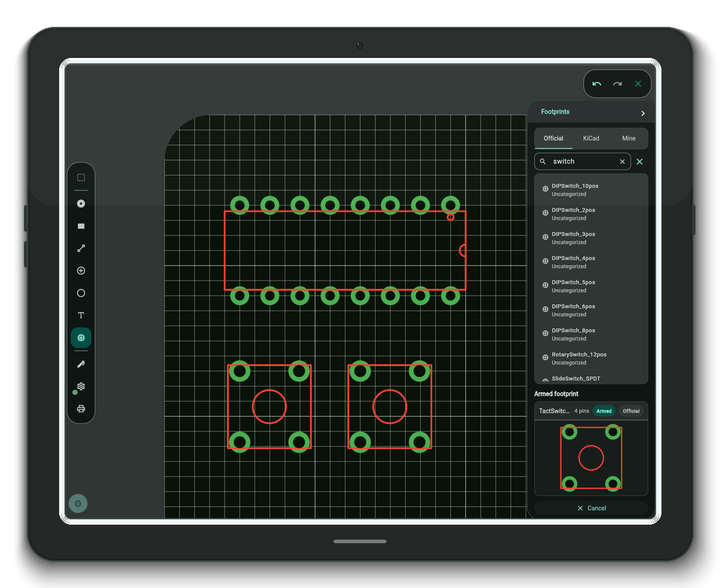This screenshot has width=720, height=588.
Task: Open the pencil edit tool
Action: click(x=81, y=364)
